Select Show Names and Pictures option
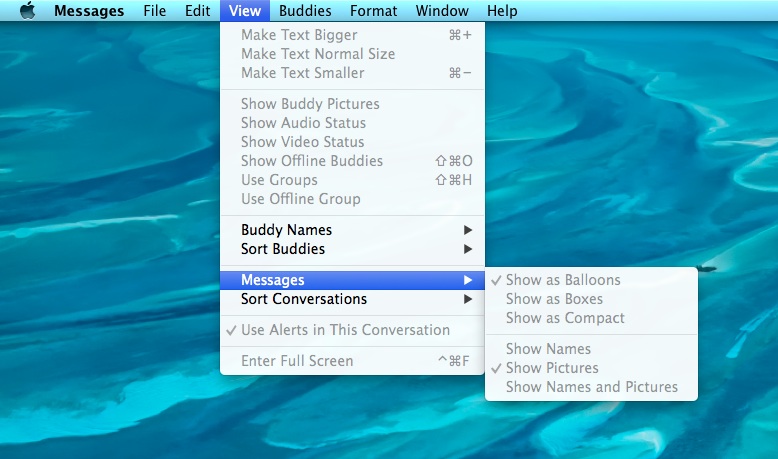 [x=591, y=387]
